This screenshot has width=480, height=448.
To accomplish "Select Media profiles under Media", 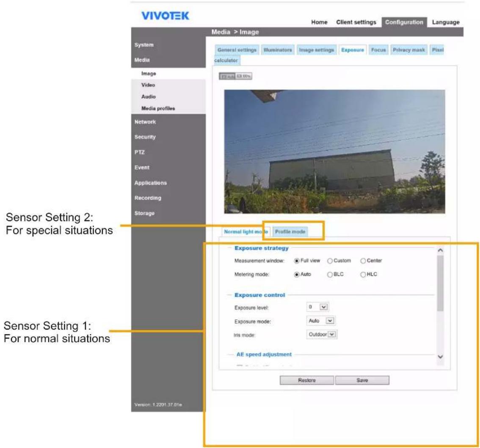I will point(158,108).
